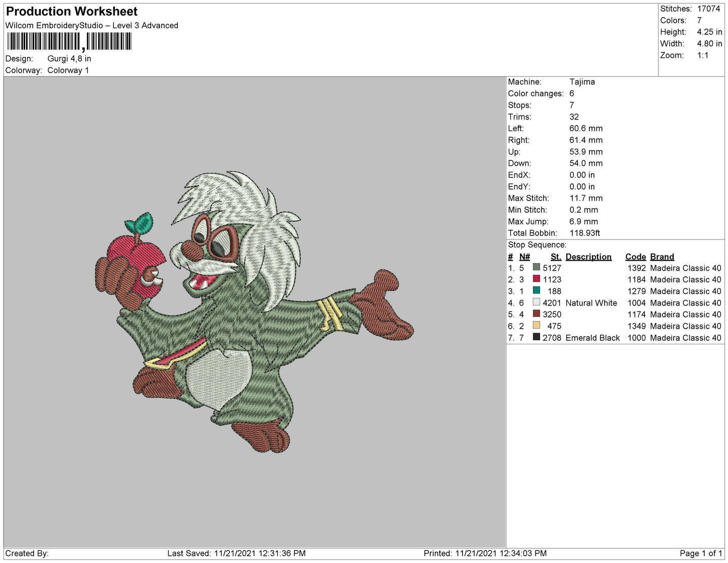Click the 'Emerald Black' description
Viewport: 728px width, 563px height.
[592, 338]
